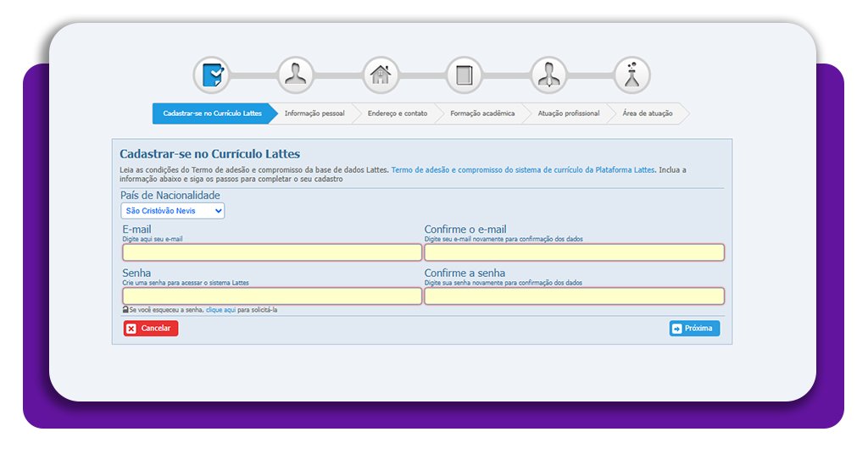Open the Informação pessoal step tab
The height and width of the screenshot is (454, 868).
point(314,113)
